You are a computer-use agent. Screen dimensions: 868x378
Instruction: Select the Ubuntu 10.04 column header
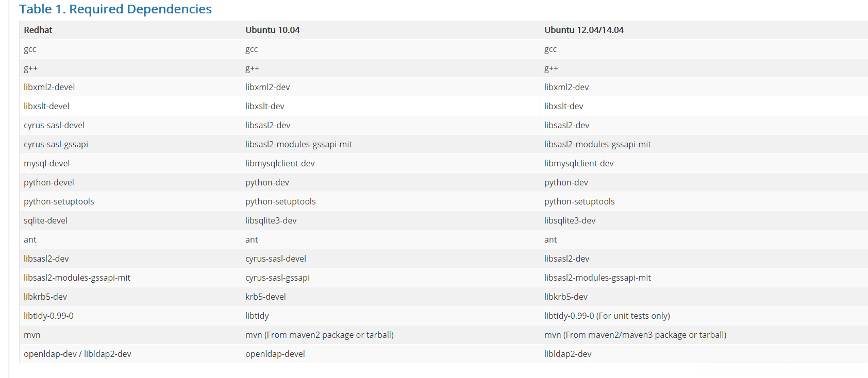point(272,30)
